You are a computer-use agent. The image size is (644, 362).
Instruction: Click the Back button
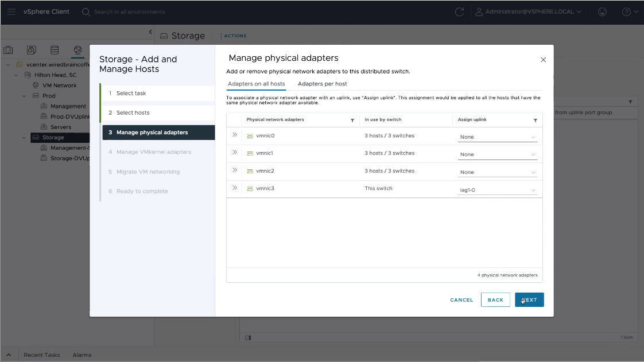click(x=495, y=299)
